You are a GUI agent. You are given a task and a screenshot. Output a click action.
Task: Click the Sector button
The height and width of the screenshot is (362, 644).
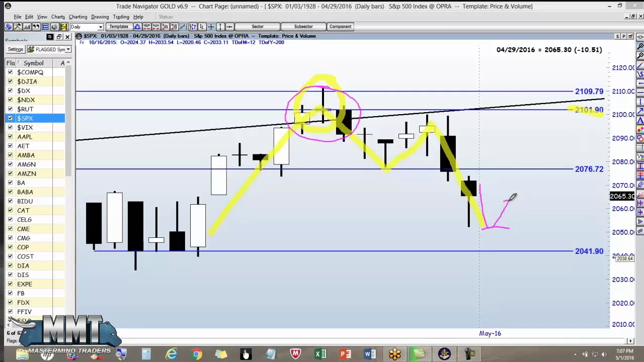pyautogui.click(x=258, y=27)
